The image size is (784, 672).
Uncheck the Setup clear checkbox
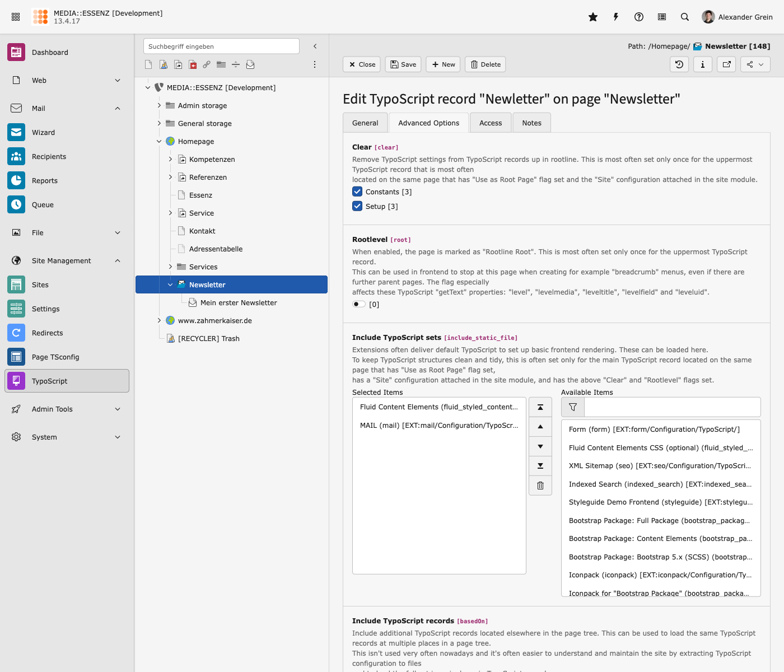pyautogui.click(x=357, y=206)
